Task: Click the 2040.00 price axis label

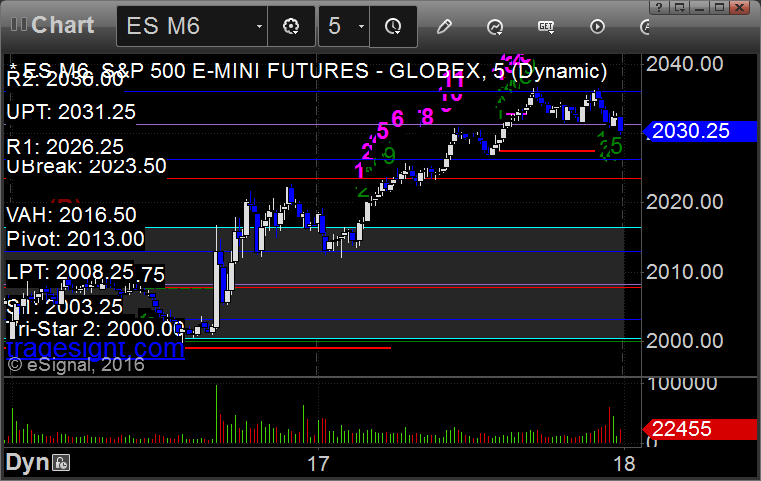Action: point(685,64)
